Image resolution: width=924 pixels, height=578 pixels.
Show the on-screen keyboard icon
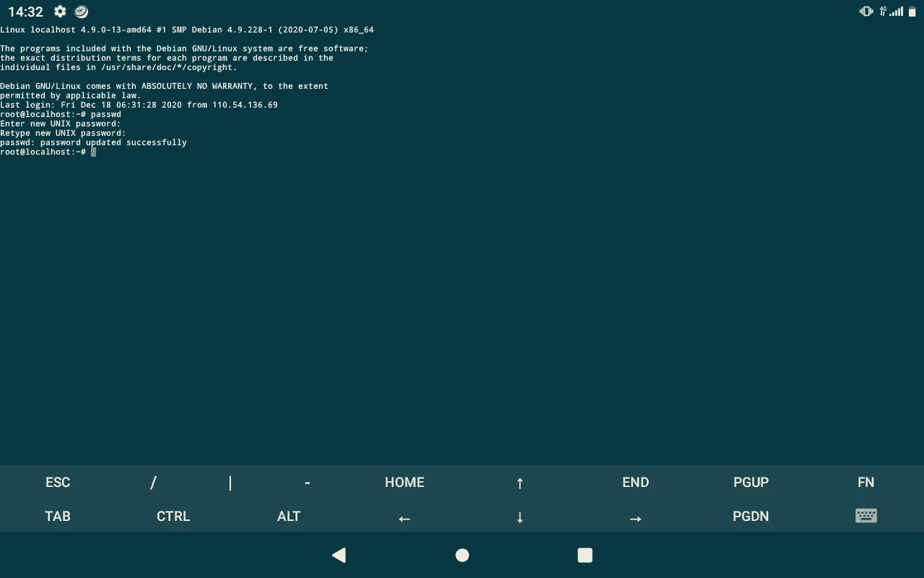[866, 516]
